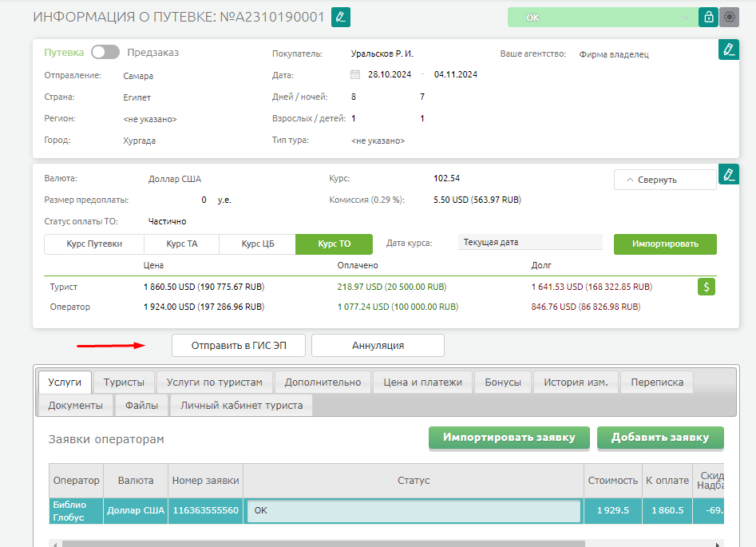Click country value Египет

pyautogui.click(x=137, y=97)
